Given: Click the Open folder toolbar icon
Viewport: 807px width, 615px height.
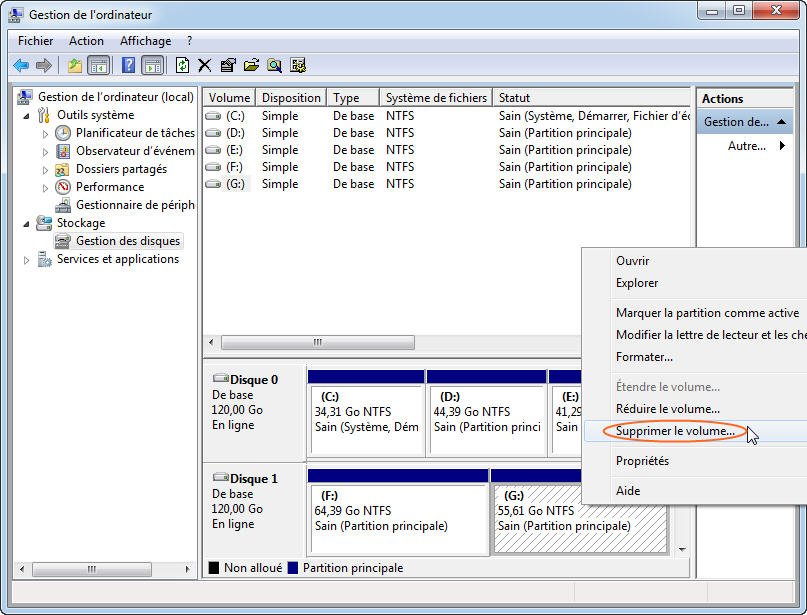Looking at the screenshot, I should [251, 65].
